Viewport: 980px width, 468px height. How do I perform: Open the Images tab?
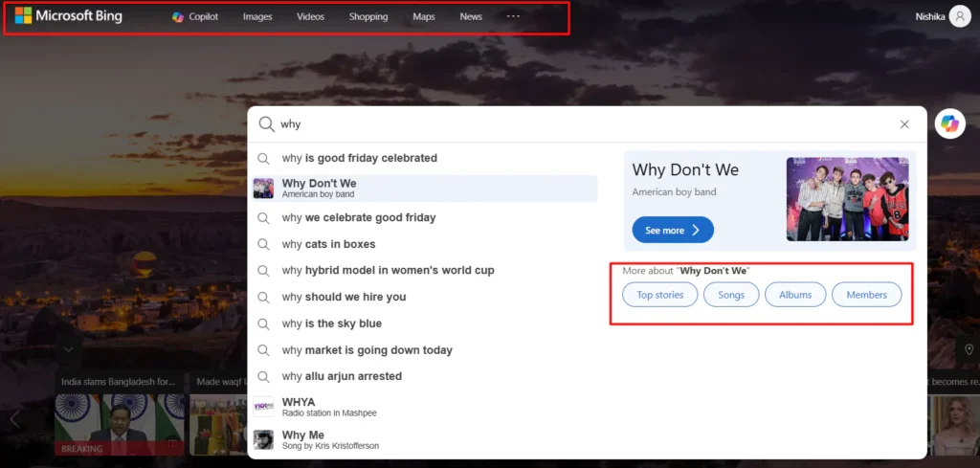click(x=257, y=17)
